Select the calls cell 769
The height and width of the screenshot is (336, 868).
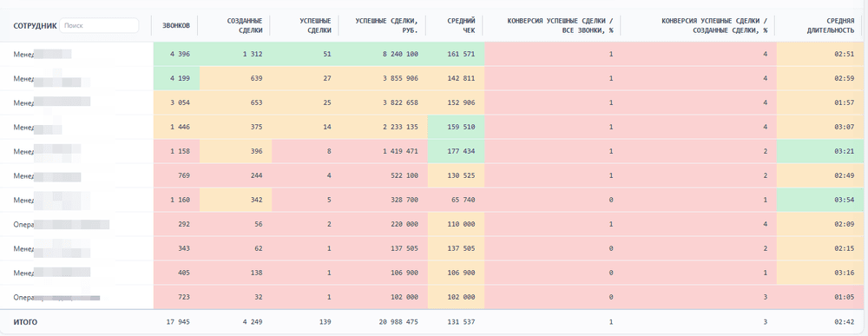(x=176, y=175)
